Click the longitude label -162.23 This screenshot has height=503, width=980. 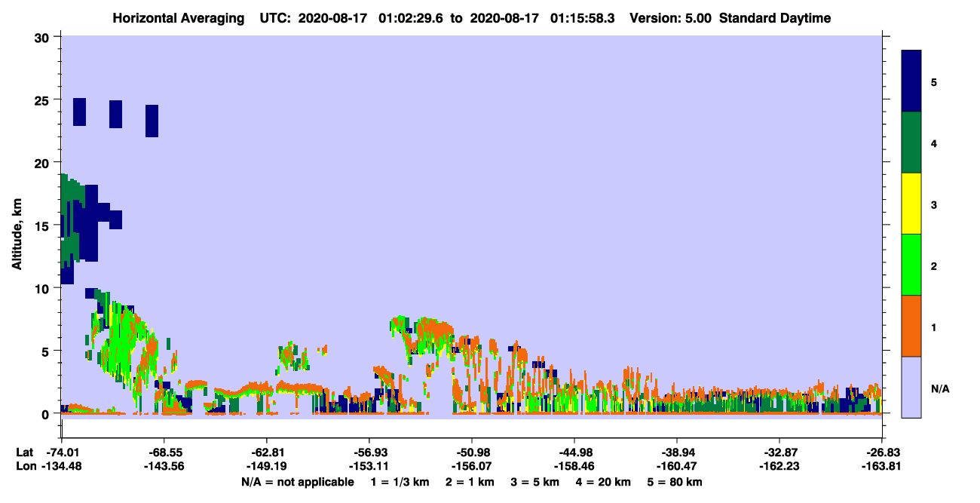click(x=779, y=466)
